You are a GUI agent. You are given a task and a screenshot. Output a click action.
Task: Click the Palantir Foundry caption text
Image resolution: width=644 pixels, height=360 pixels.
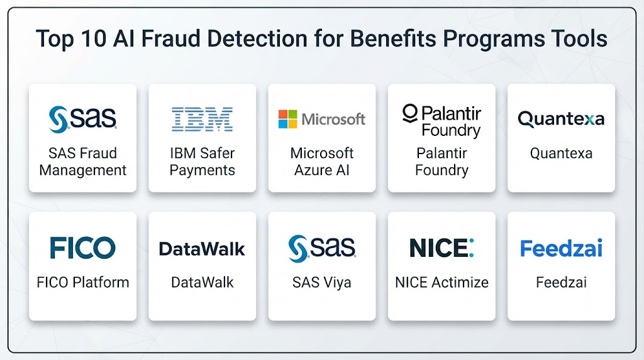click(x=441, y=162)
